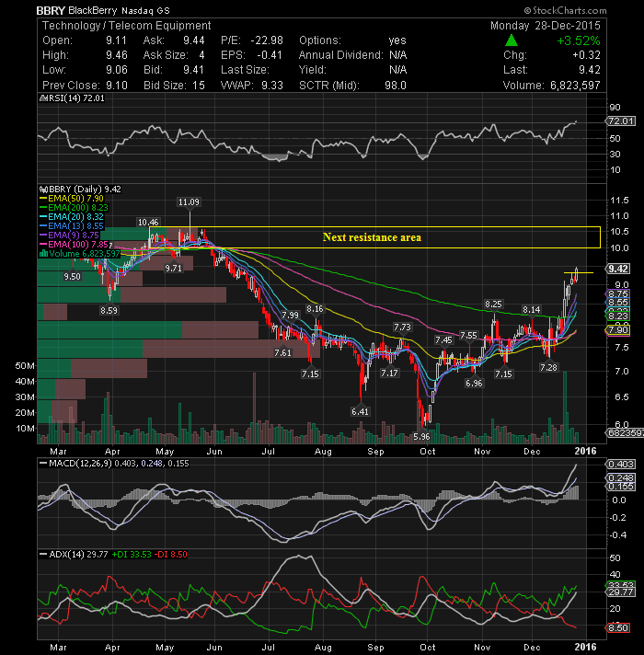Click the 0.403 tag on the MACD axis
The width and height of the screenshot is (644, 655).
[x=621, y=464]
